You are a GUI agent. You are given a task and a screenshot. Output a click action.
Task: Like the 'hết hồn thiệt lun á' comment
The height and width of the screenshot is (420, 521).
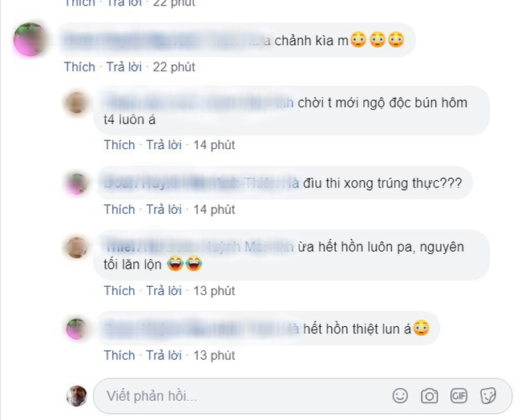pos(119,356)
